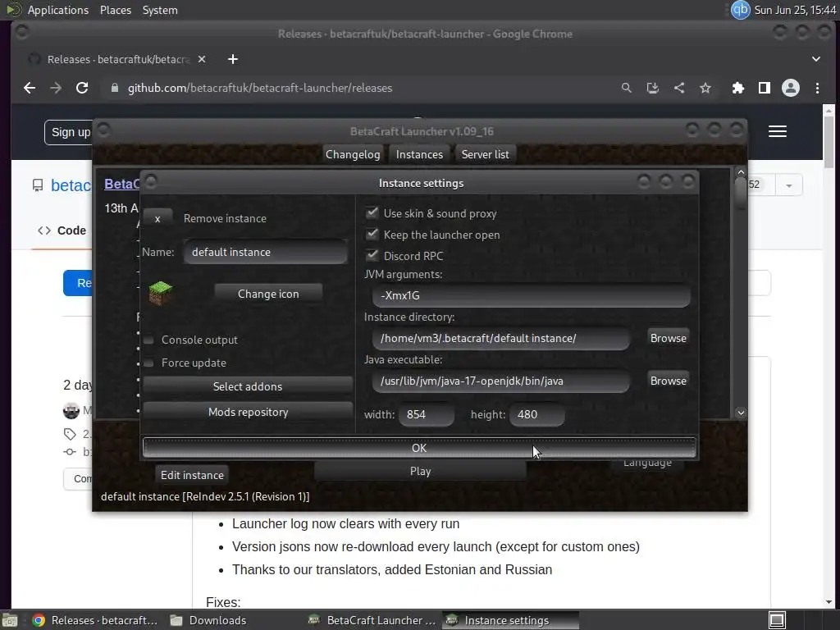
Task: Click the install/download icon in address bar
Action: point(652,88)
